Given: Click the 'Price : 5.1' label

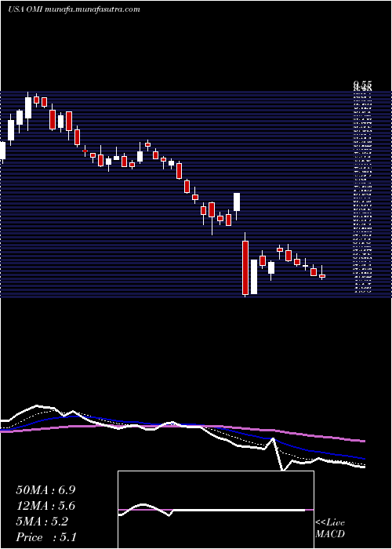Looking at the screenshot, I should [x=46, y=536].
